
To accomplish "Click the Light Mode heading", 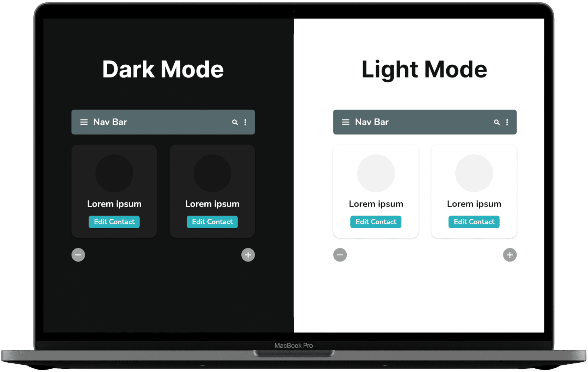I will pyautogui.click(x=424, y=70).
